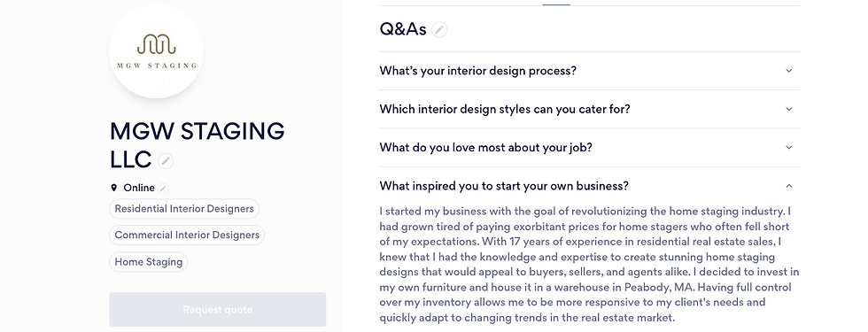868x332 pixels.
Task: Open "What's your interior design process?" question
Action: (590, 71)
